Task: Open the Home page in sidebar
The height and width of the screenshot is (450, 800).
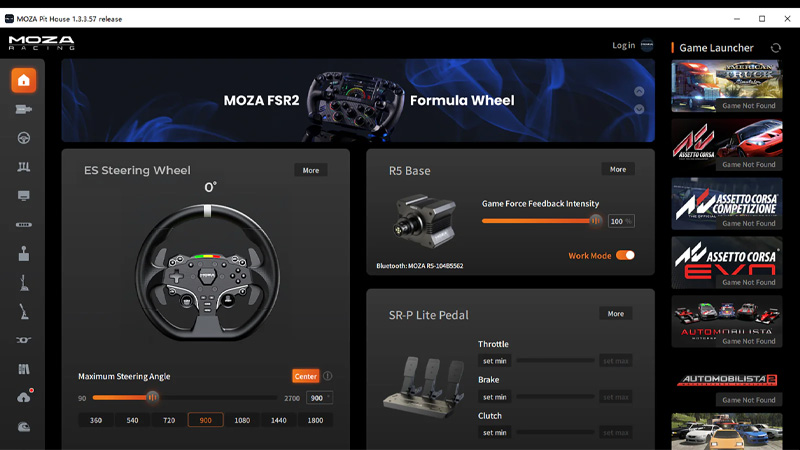Action: click(23, 80)
